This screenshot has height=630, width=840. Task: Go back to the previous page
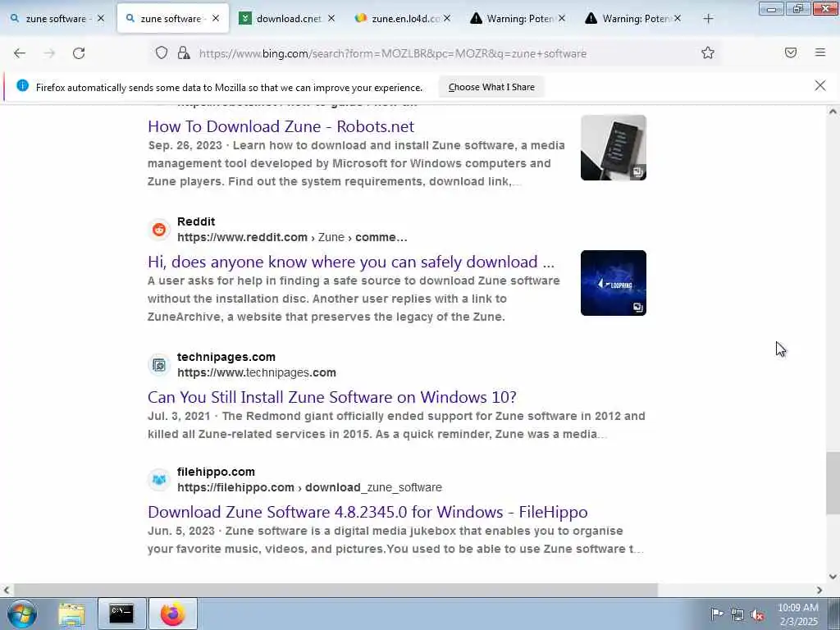point(20,53)
